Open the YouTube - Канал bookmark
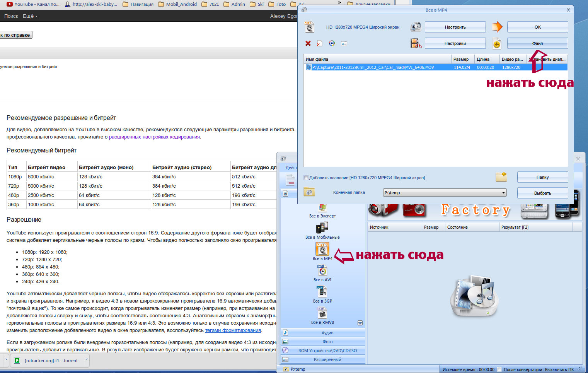The height and width of the screenshot is (373, 588). pyautogui.click(x=33, y=4)
